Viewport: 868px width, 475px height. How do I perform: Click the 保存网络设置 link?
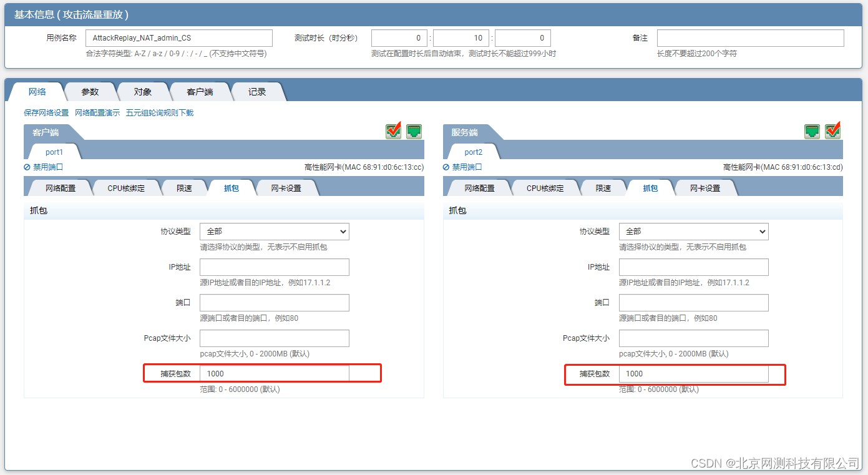[x=46, y=113]
